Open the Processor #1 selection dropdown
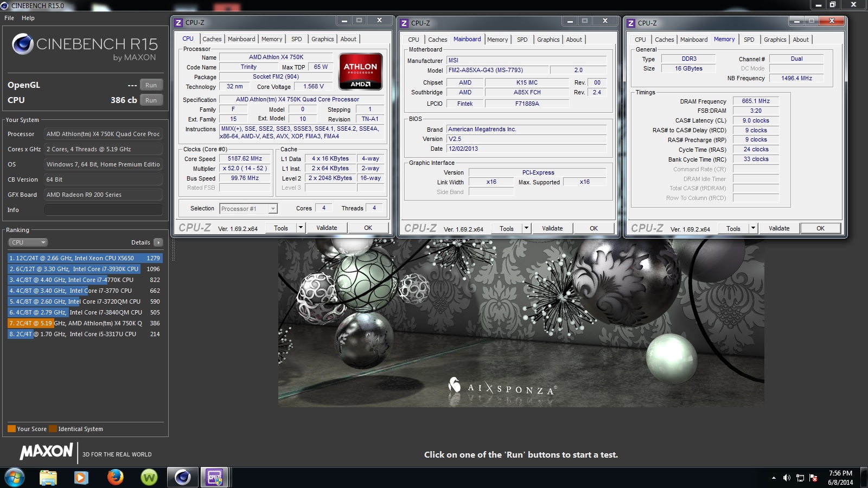The image size is (868, 488). 249,209
